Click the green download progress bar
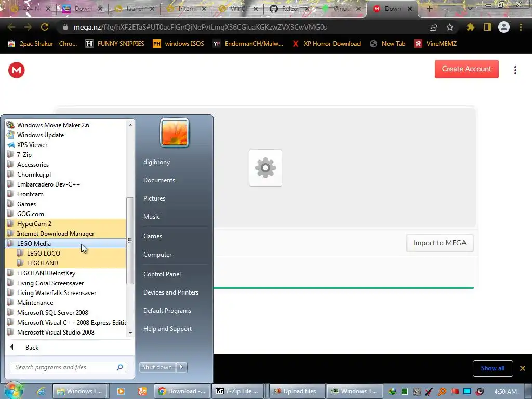The image size is (532, 399). point(343,288)
